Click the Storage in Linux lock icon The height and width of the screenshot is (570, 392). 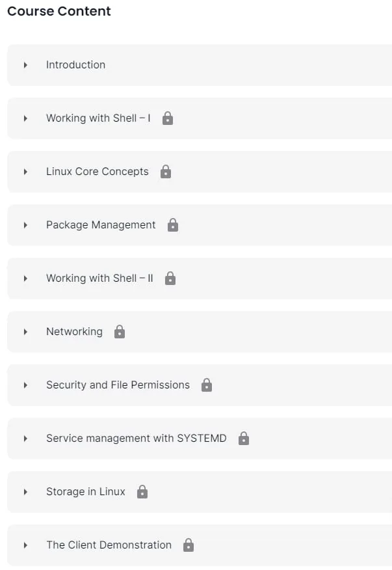point(142,492)
